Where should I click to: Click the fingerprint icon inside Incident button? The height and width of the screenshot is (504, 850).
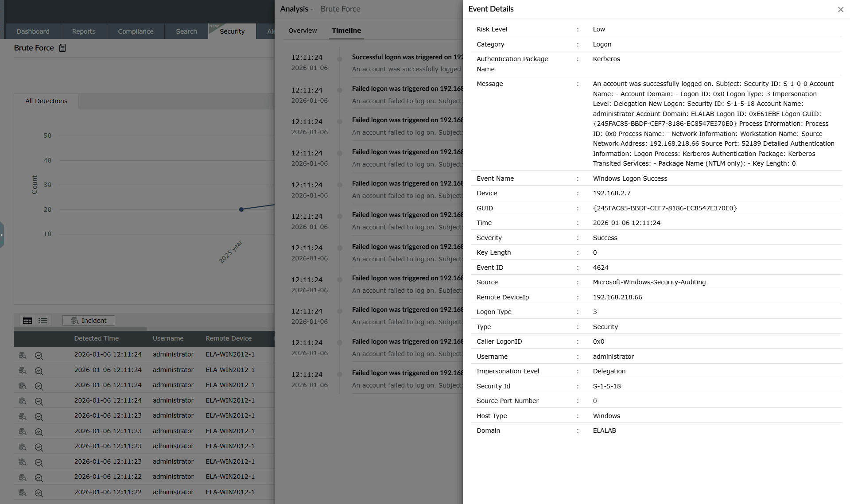pyautogui.click(x=75, y=320)
